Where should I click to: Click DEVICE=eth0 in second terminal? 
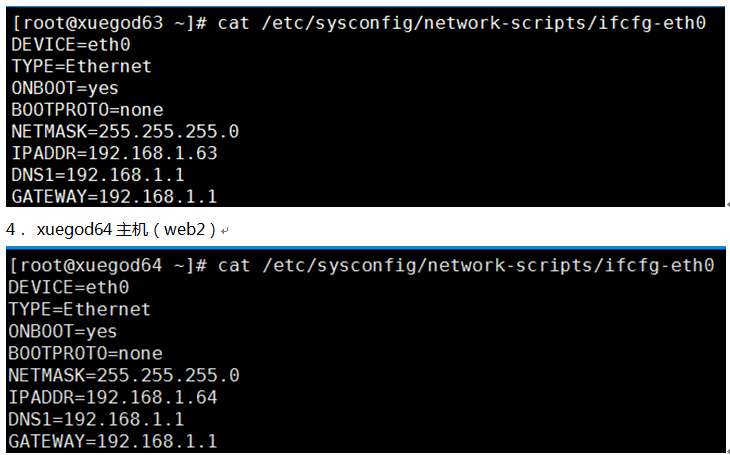coord(68,287)
